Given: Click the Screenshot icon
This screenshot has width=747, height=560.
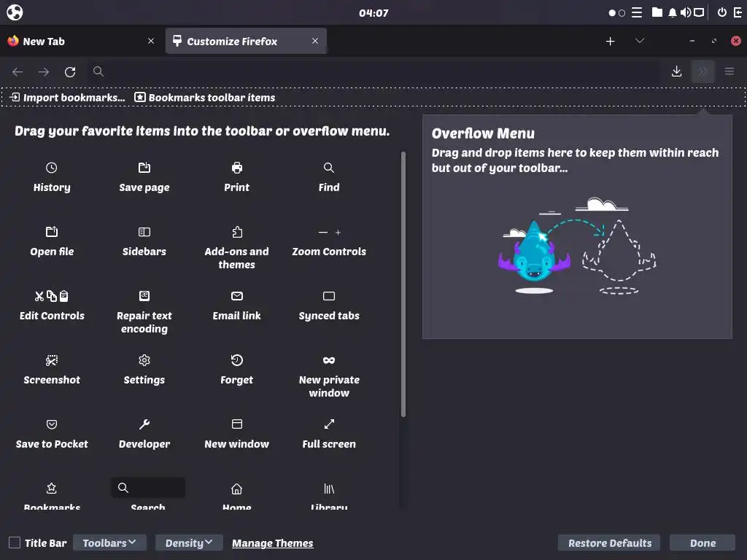Looking at the screenshot, I should pyautogui.click(x=52, y=360).
